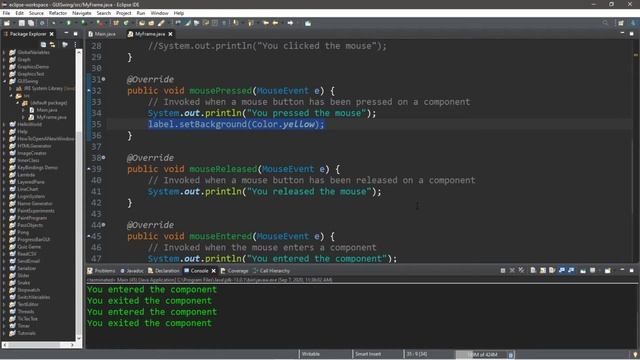This screenshot has width=640, height=360.
Task: Open the Source menu
Action: click(36, 13)
